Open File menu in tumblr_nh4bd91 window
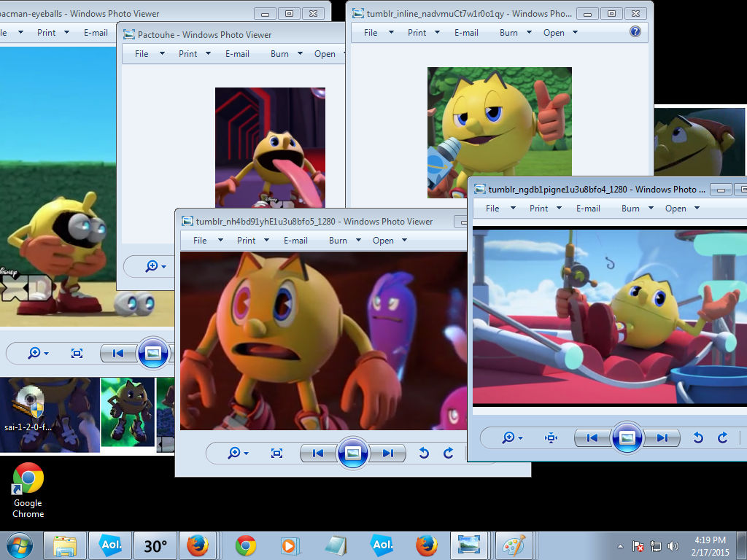The height and width of the screenshot is (560, 747). coord(200,241)
